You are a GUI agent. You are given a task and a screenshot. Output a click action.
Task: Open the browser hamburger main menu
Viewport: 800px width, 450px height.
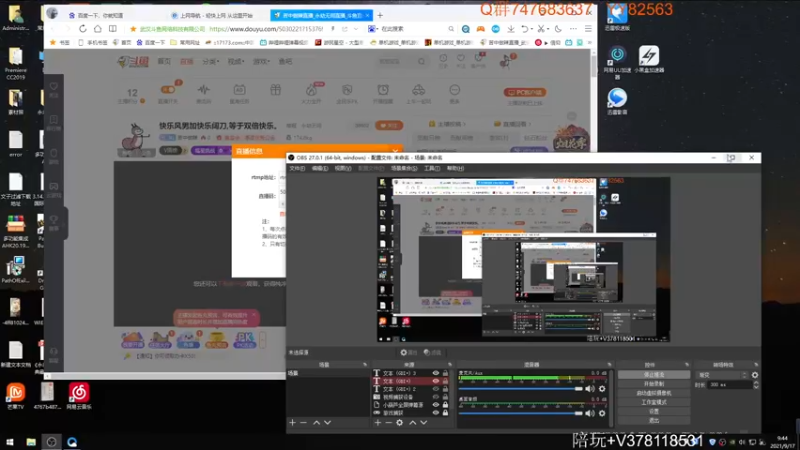[588, 29]
